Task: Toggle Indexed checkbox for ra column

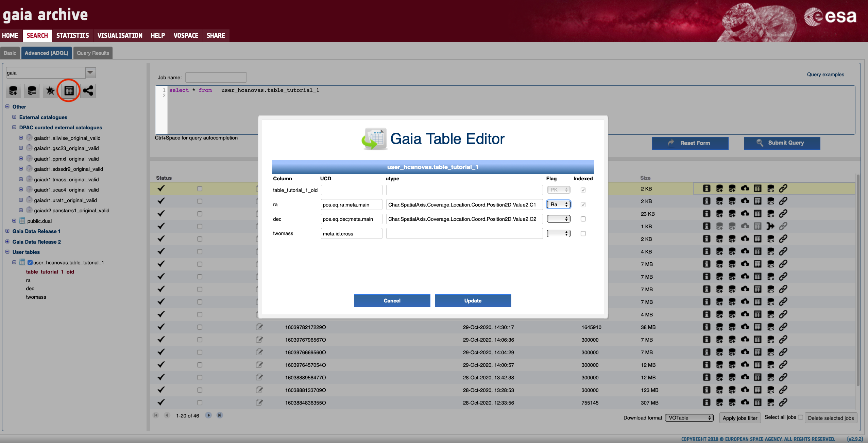Action: tap(583, 204)
